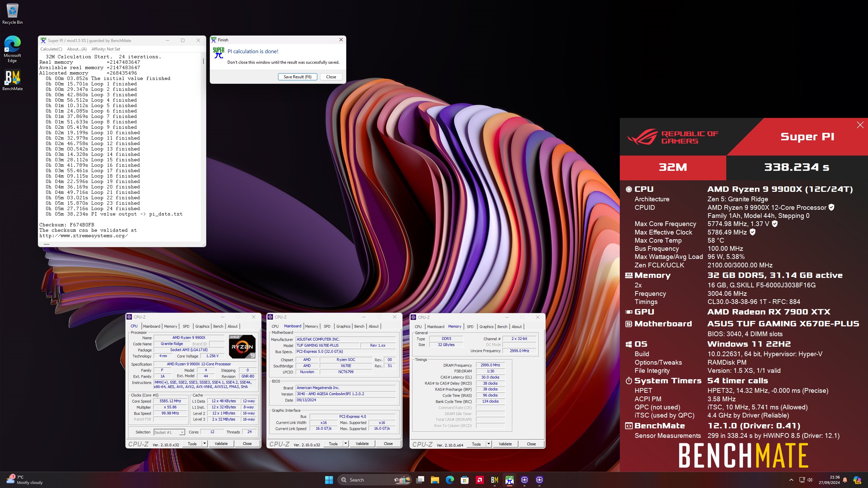868x488 pixels.
Task: Click Close button in CPU-Z Mainboard window
Action: (388, 444)
